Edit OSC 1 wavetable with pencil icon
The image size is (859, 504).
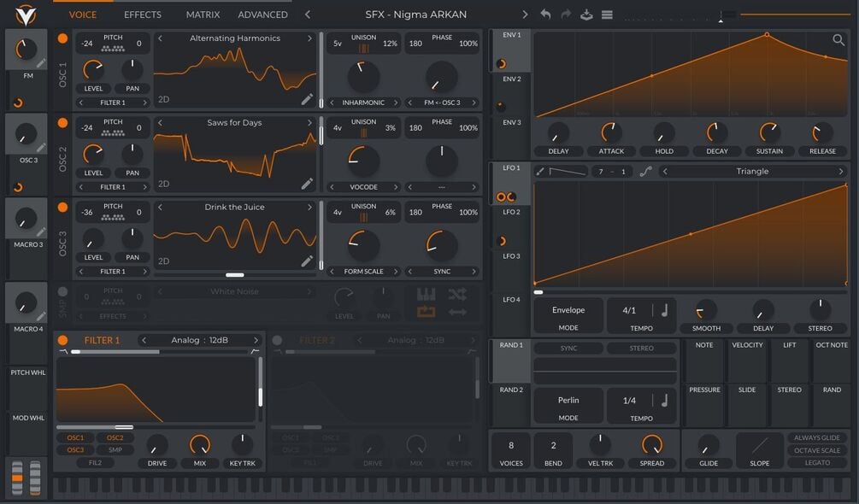307,99
